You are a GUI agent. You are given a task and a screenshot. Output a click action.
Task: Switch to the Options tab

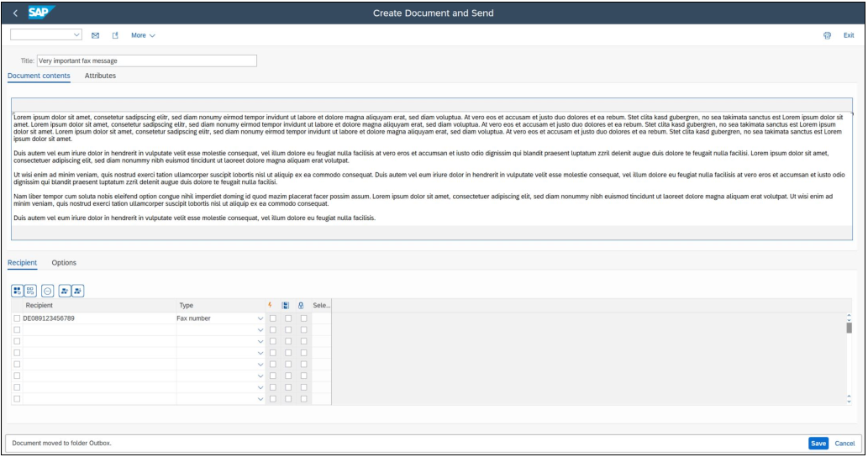(x=64, y=263)
